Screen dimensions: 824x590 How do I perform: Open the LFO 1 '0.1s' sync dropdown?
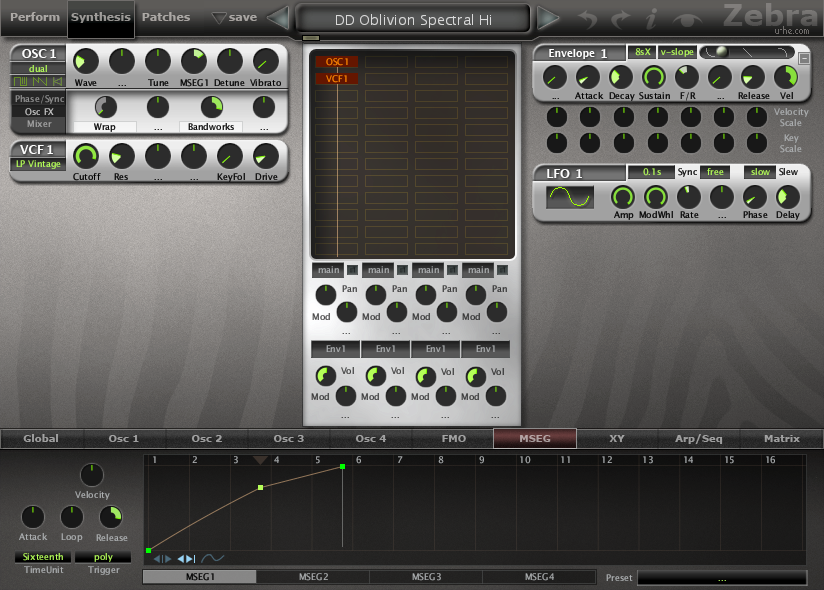pos(652,172)
